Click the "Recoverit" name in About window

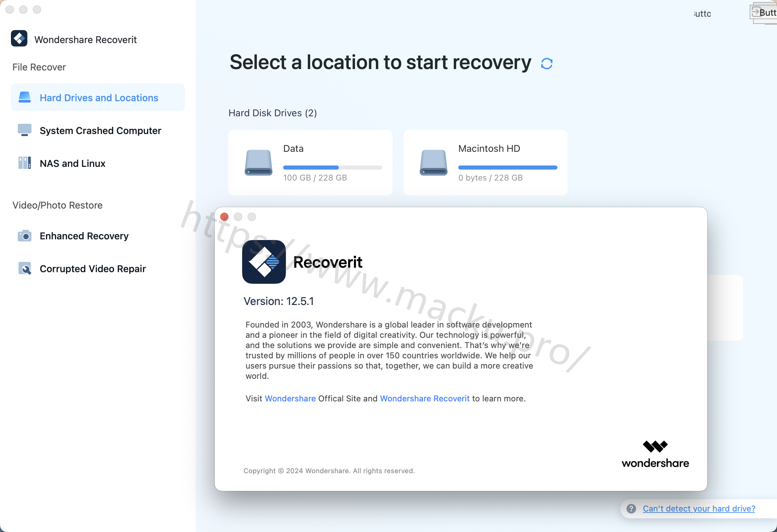click(328, 263)
